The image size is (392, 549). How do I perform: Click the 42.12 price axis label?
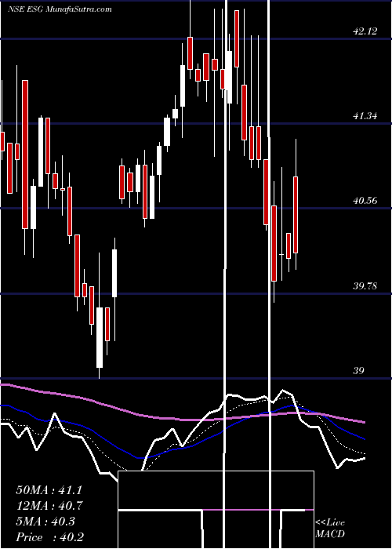pyautogui.click(x=365, y=31)
